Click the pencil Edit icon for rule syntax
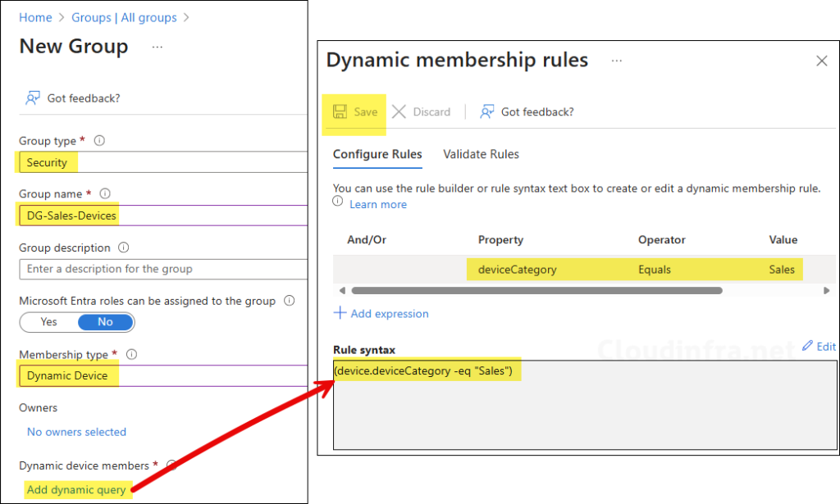The image size is (840, 504). 807,347
